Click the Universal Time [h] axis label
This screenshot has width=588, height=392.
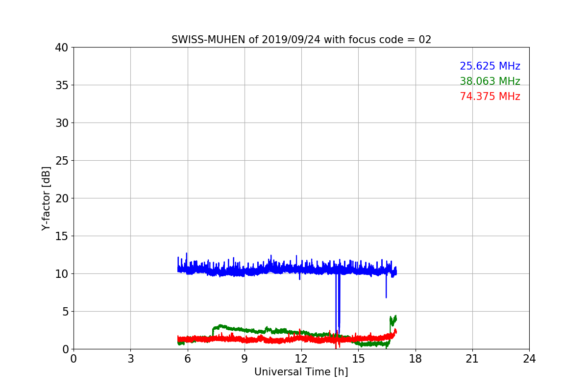(x=301, y=372)
